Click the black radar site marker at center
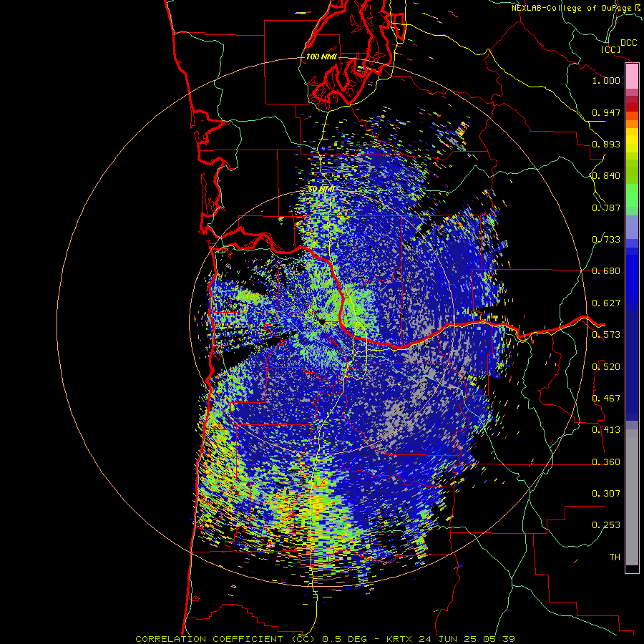The width and height of the screenshot is (644, 644). click(x=321, y=321)
